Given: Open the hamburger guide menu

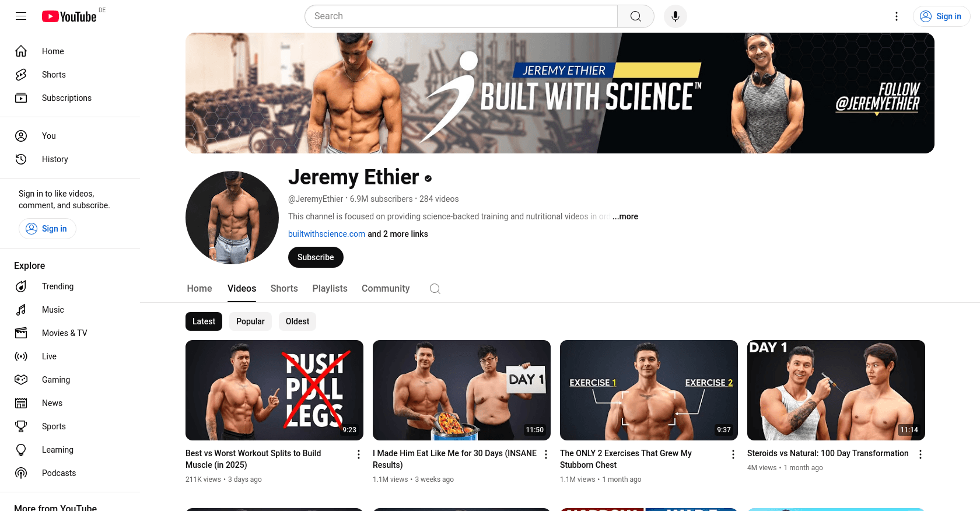Looking at the screenshot, I should point(21,16).
